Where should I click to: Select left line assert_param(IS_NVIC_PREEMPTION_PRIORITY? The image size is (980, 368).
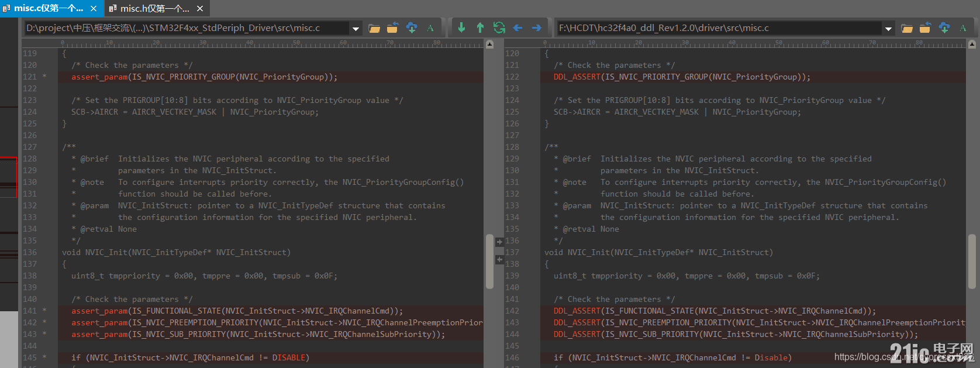[x=277, y=322]
